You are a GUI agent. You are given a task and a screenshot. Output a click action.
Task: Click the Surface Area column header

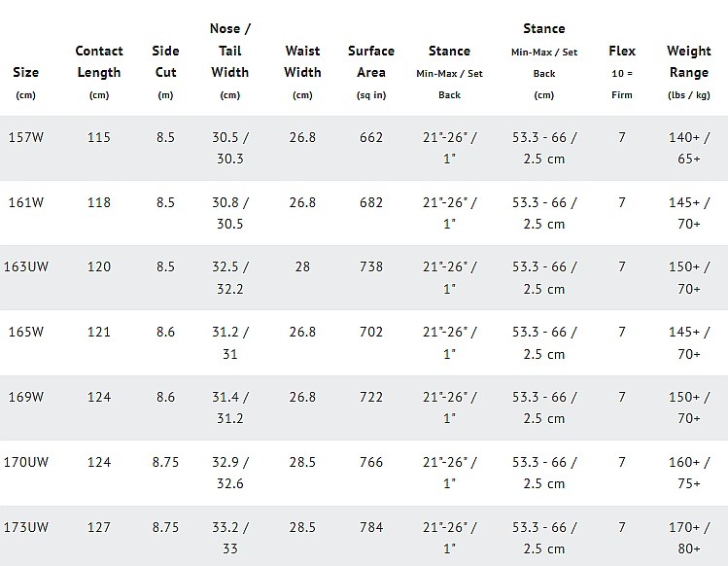click(x=371, y=60)
